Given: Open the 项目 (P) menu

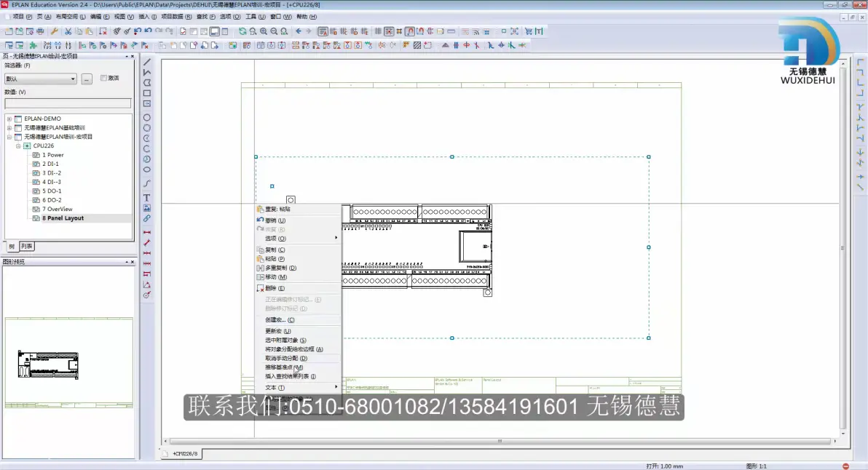Looking at the screenshot, I should [x=22, y=17].
